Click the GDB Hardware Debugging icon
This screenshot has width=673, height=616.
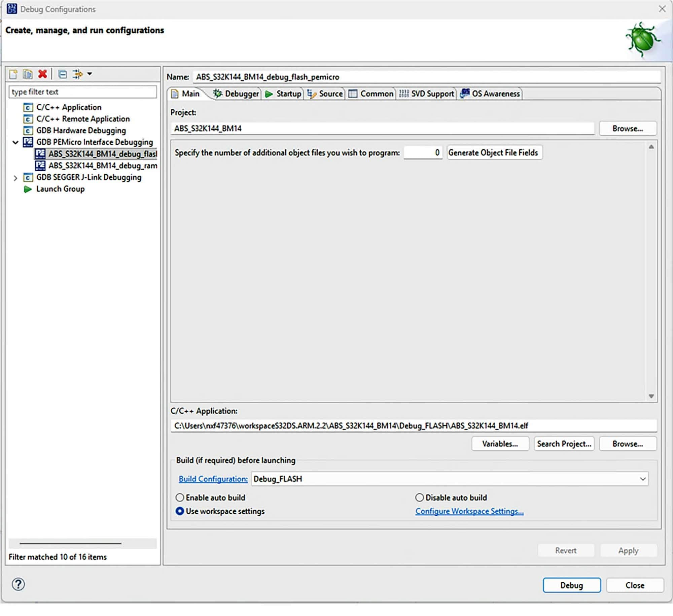point(28,130)
